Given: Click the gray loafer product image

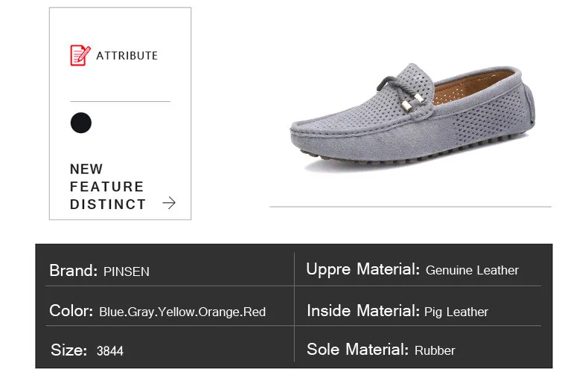Looking at the screenshot, I should click(x=412, y=118).
